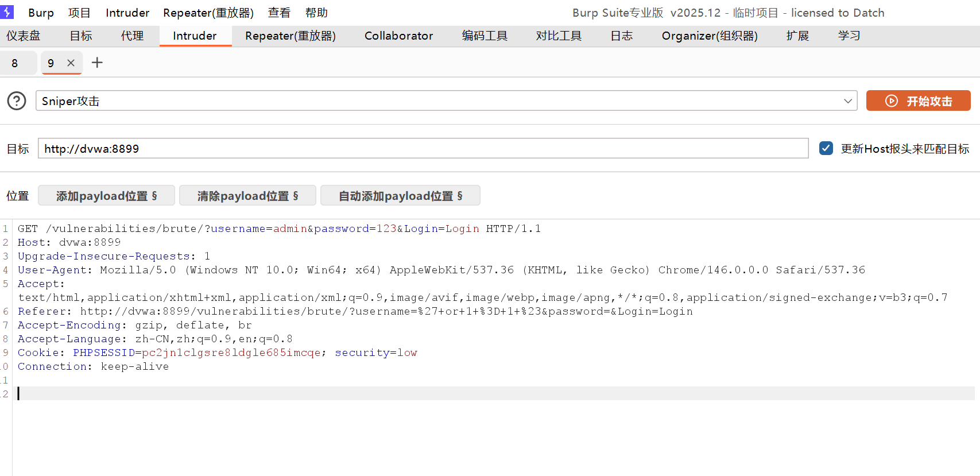Add a new Intruder tab with plus icon
This screenshot has width=980, height=476.
pos(97,63)
